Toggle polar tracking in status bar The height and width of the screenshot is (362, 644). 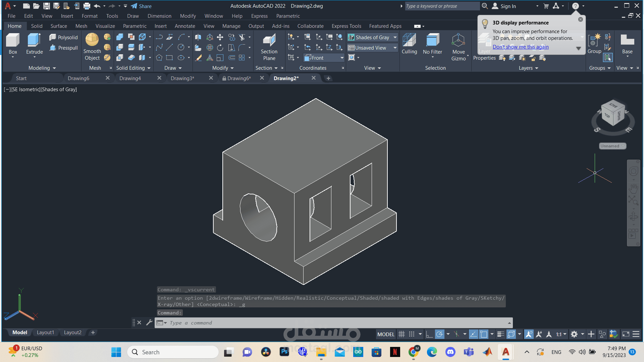[439, 334]
